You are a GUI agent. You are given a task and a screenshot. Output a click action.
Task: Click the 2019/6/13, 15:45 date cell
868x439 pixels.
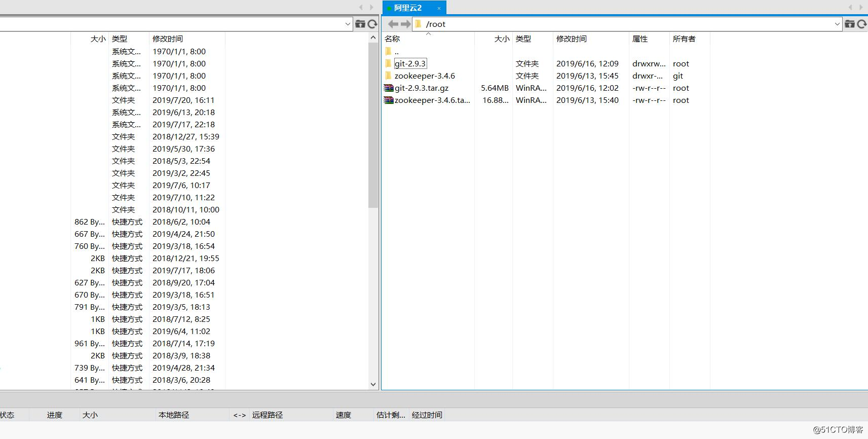click(x=587, y=76)
